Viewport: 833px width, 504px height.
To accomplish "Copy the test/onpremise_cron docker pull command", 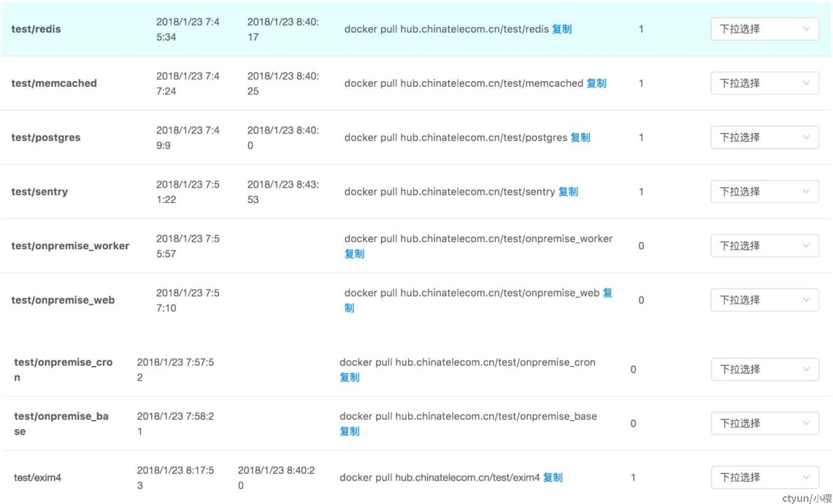I will pyautogui.click(x=349, y=377).
